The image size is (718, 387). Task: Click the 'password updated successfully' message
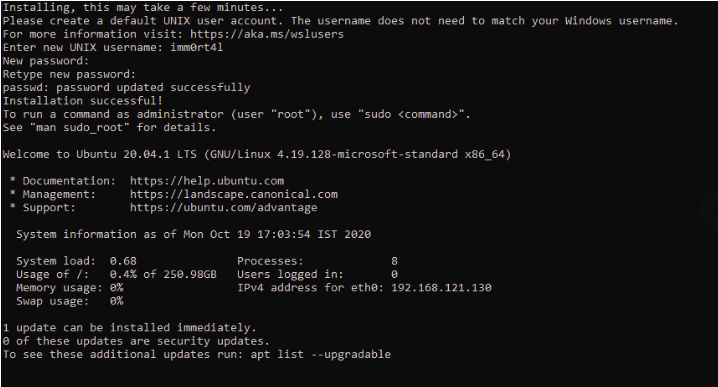point(153,87)
